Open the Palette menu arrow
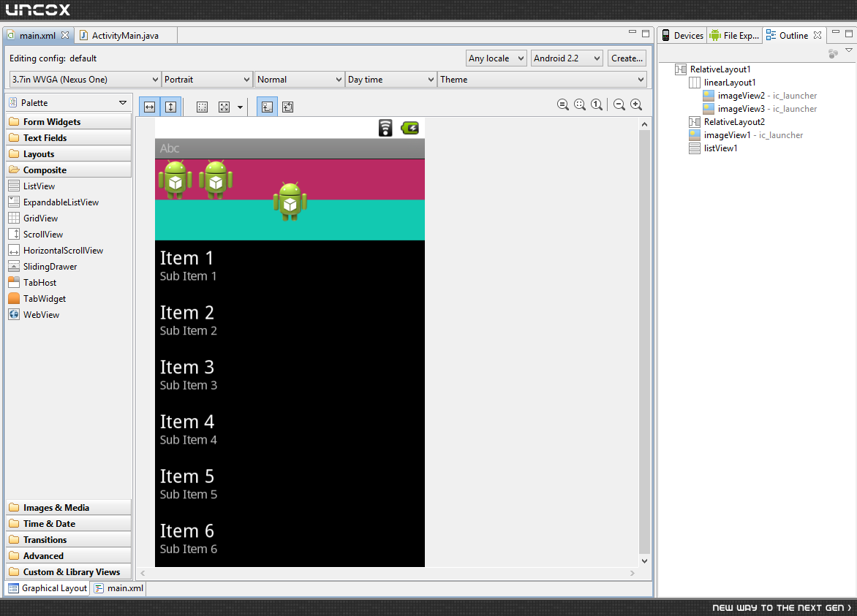The image size is (857, 616). click(122, 102)
